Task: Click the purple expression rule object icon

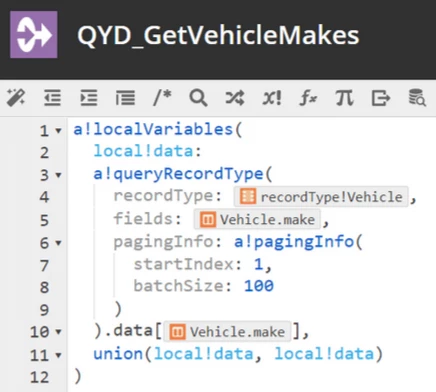Action: point(34,35)
